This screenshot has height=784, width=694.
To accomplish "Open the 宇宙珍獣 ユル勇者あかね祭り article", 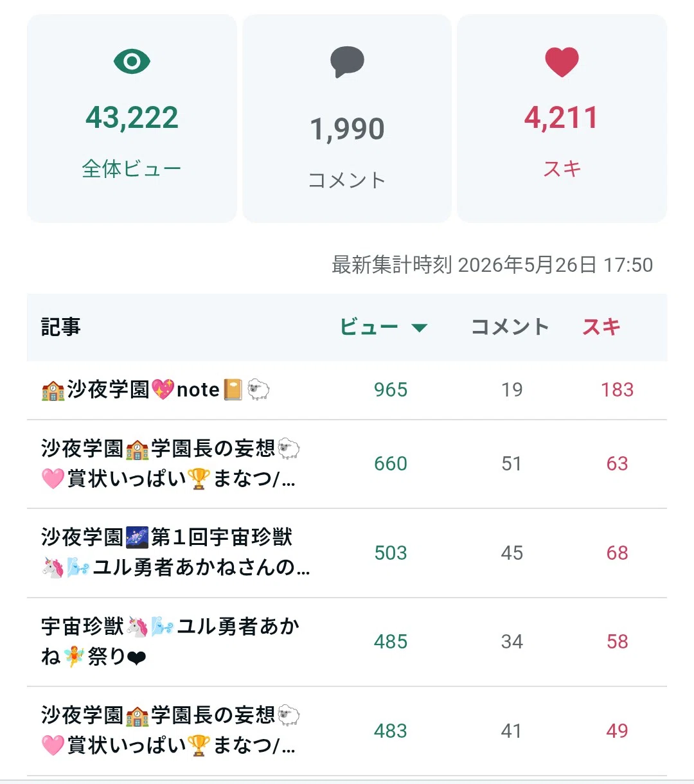I will pyautogui.click(x=170, y=641).
